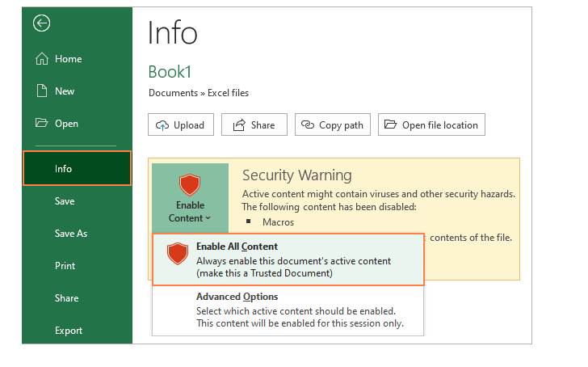The height and width of the screenshot is (367, 588).
Task: Open the Save As page
Action: point(70,234)
